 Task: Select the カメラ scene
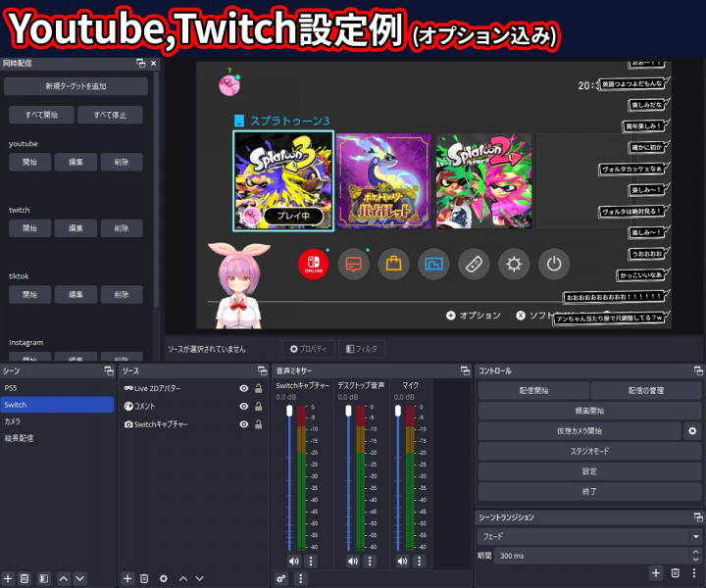tap(57, 421)
